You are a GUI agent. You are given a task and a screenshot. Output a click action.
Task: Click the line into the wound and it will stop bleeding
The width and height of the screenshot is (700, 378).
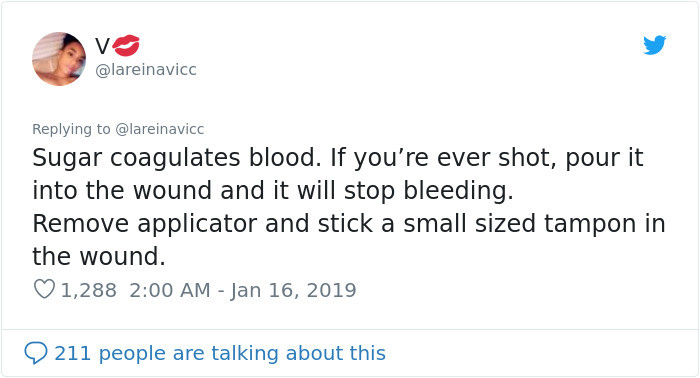273,191
